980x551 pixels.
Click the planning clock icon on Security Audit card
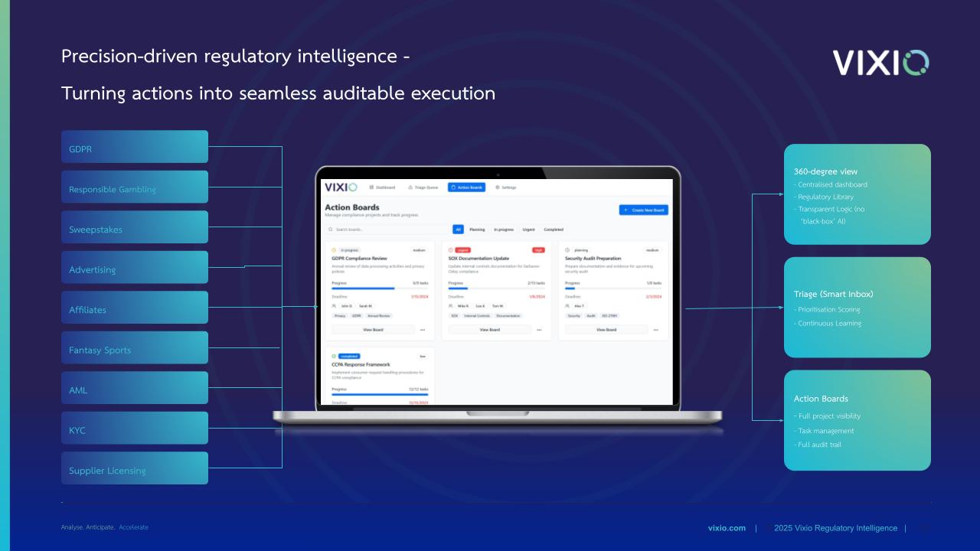tap(567, 250)
